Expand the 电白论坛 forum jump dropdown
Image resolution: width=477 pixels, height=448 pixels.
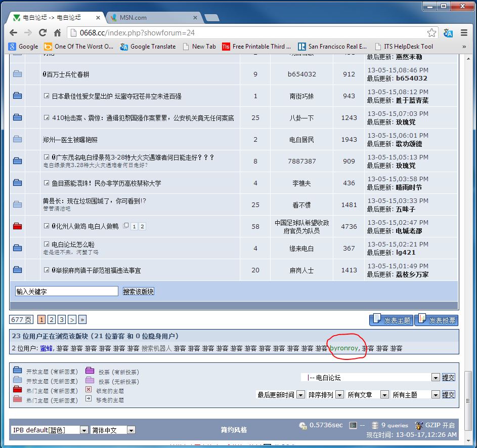435,378
